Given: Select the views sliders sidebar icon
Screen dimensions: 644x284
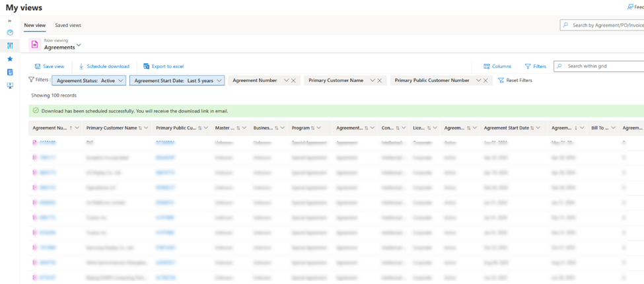Looking at the screenshot, I should [x=10, y=46].
